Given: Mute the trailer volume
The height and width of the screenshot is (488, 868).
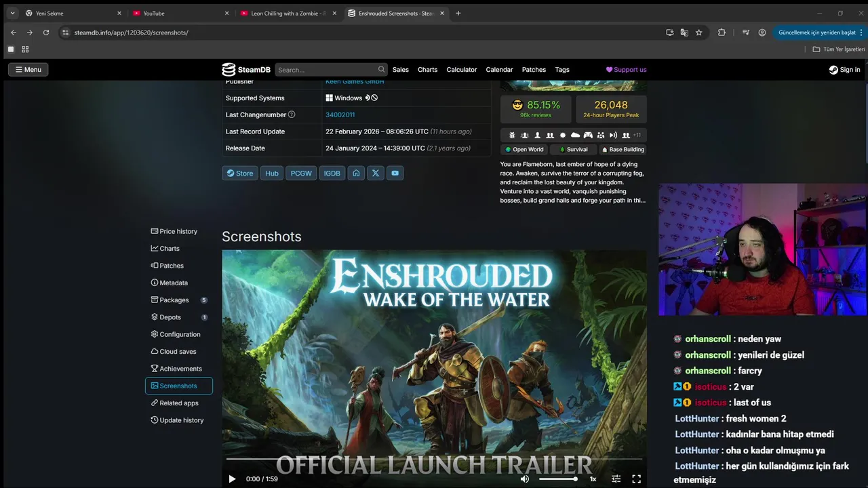Looking at the screenshot, I should click(524, 479).
